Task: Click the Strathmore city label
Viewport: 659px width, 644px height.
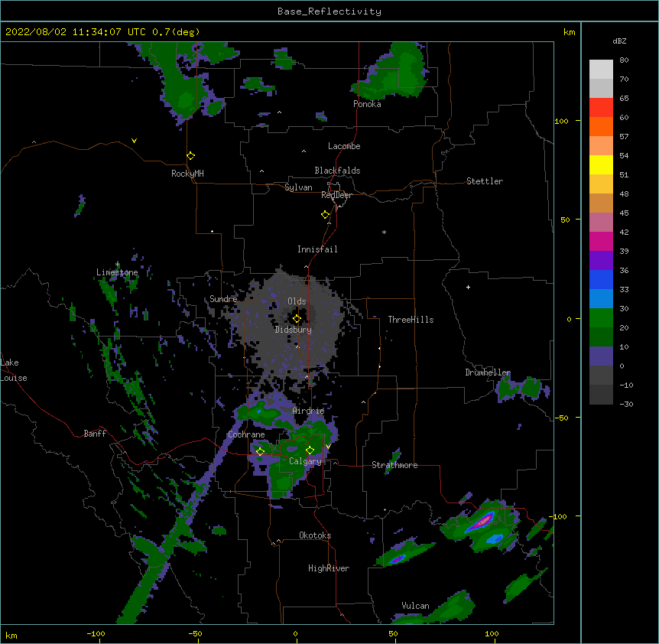Action: (394, 465)
